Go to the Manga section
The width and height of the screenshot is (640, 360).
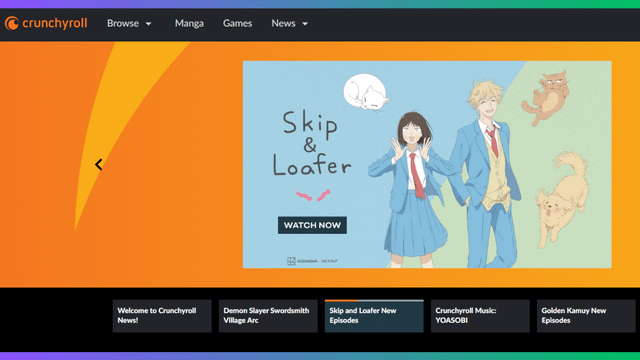tap(189, 23)
